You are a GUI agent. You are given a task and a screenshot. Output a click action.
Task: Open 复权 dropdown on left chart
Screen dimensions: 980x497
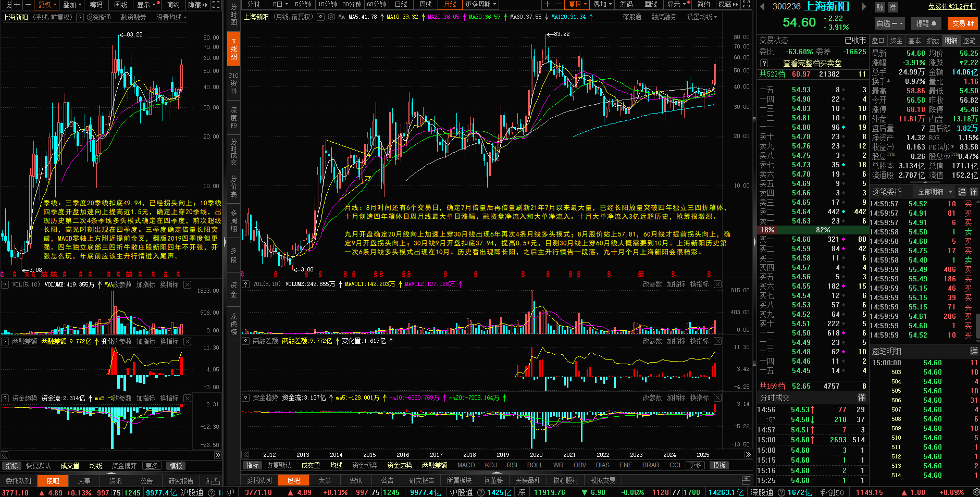[x=47, y=4]
